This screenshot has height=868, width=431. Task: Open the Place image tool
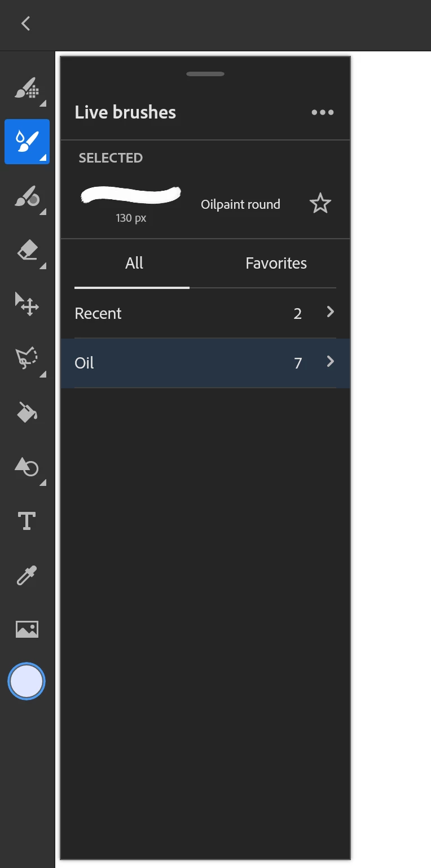point(27,629)
